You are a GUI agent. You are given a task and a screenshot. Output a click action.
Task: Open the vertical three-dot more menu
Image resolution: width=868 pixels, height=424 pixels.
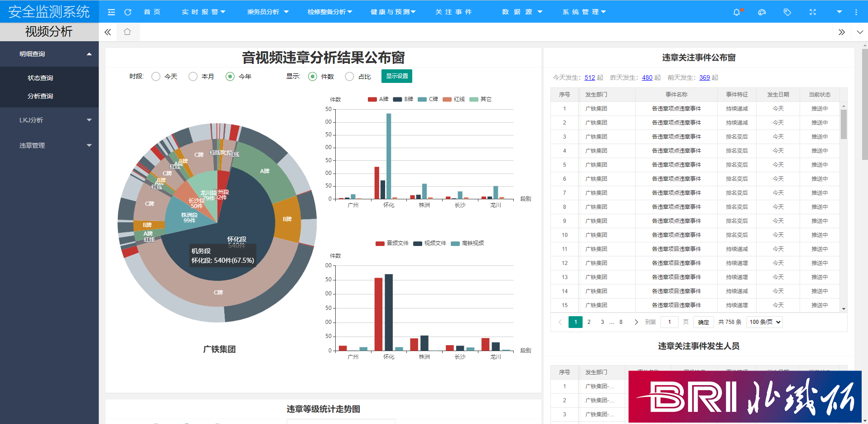click(856, 12)
